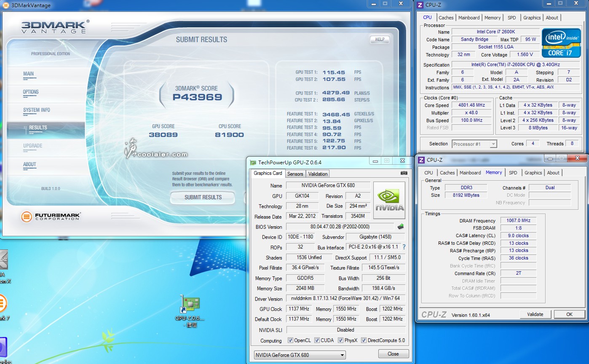Click OK button in CPU-Z

[569, 314]
